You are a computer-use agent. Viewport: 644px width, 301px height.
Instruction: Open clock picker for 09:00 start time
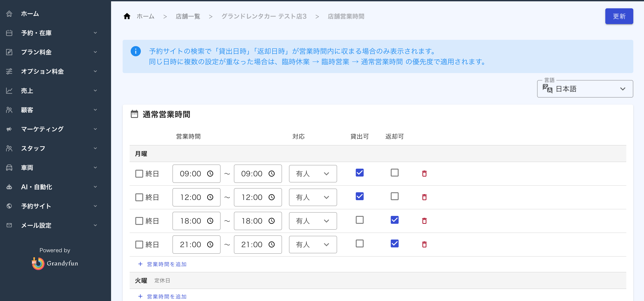pos(210,173)
